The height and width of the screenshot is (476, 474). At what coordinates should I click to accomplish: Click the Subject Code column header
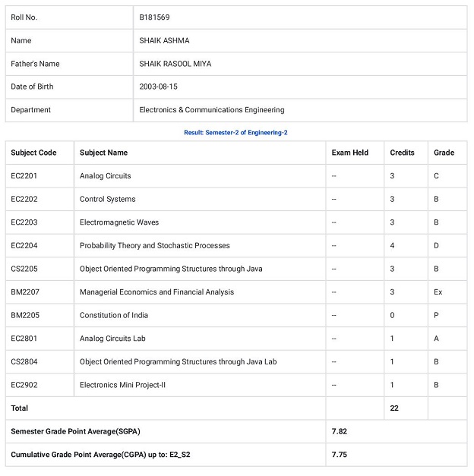pos(33,153)
